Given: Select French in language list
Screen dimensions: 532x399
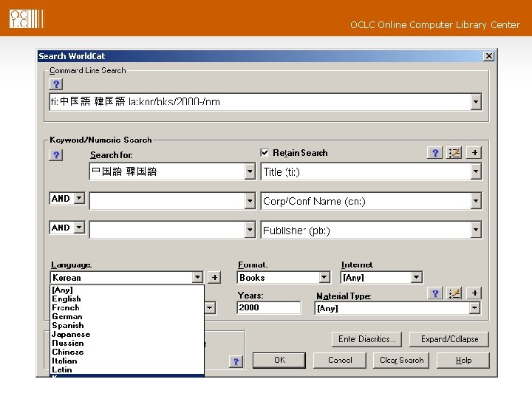Looking at the screenshot, I should click(x=127, y=307).
